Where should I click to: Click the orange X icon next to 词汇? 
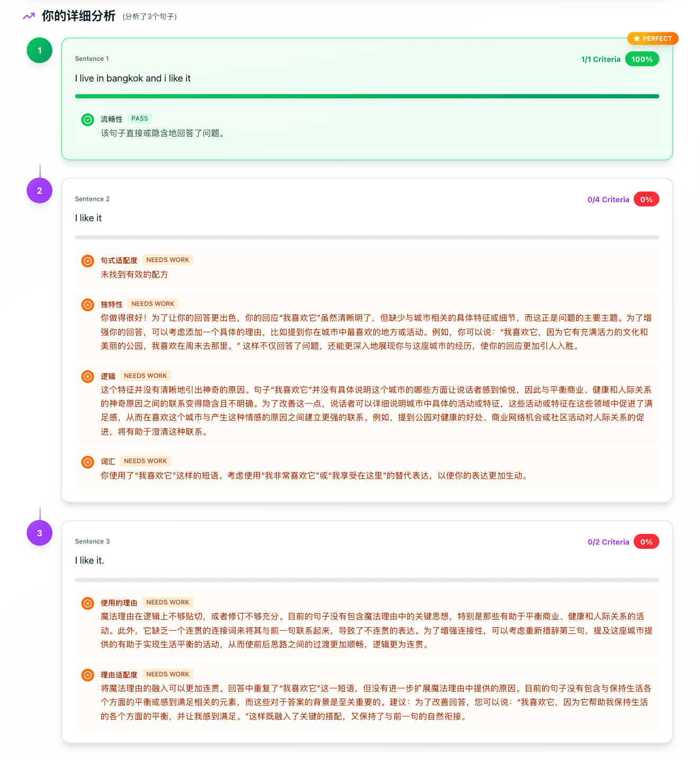pos(88,462)
